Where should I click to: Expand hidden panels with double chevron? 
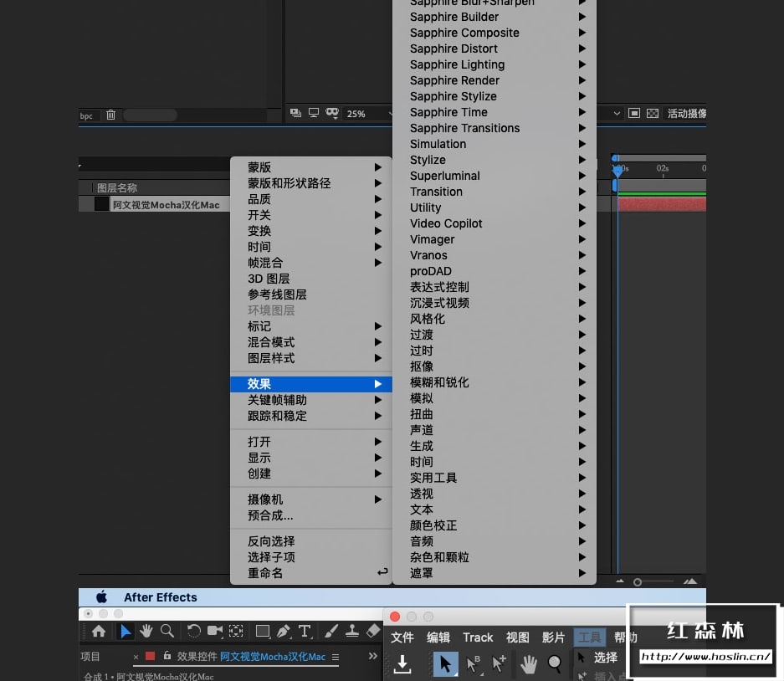tap(373, 656)
